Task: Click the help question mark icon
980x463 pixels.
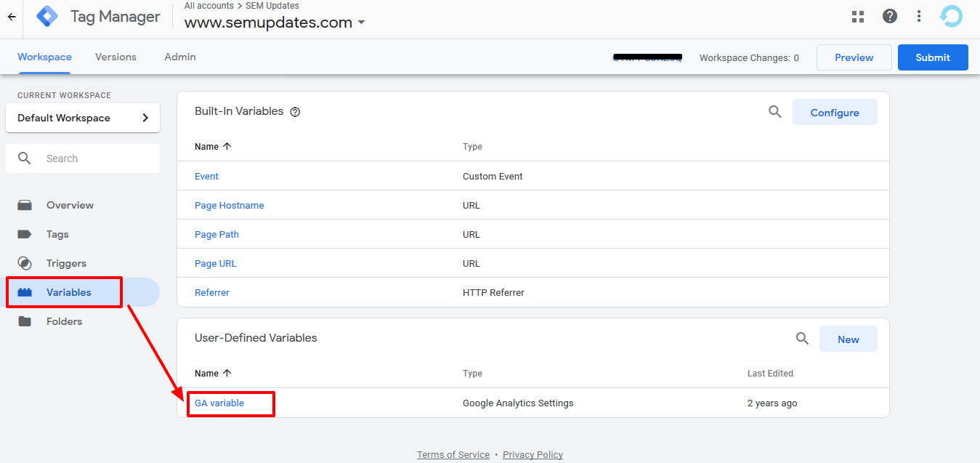Action: (x=889, y=15)
